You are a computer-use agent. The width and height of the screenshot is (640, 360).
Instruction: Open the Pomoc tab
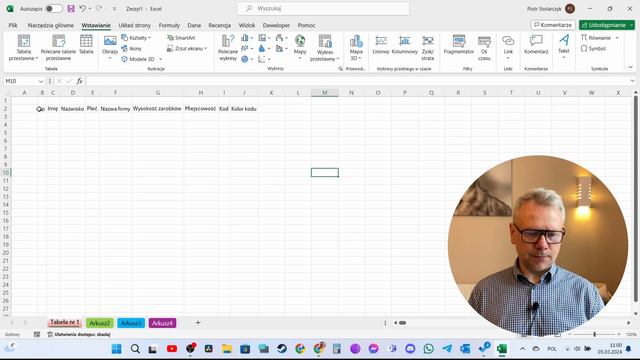coord(307,25)
